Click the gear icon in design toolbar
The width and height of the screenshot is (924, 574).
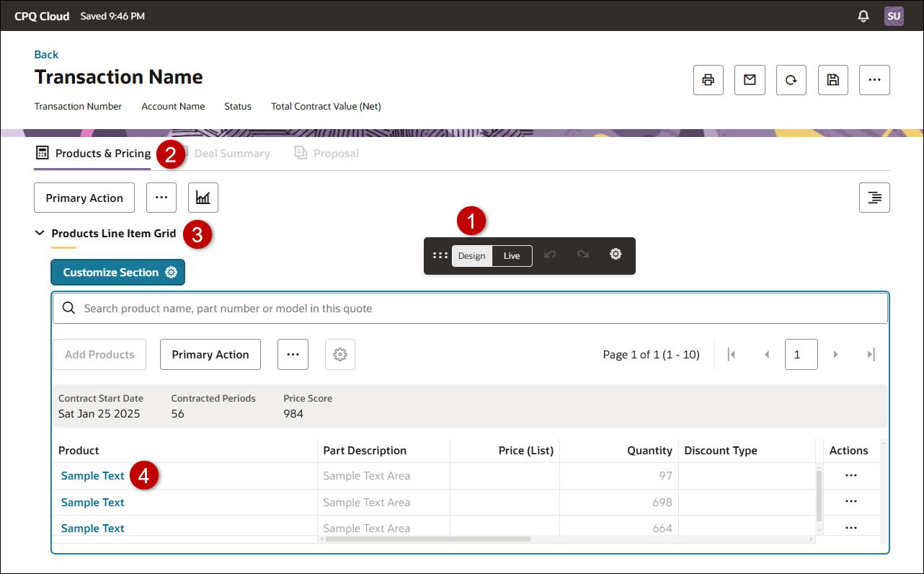point(616,255)
